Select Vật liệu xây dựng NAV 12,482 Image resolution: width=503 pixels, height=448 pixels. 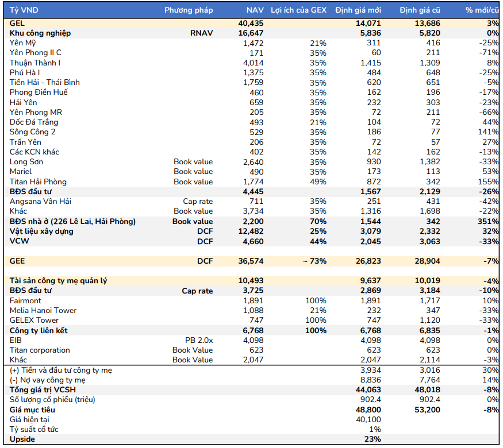[251, 231]
